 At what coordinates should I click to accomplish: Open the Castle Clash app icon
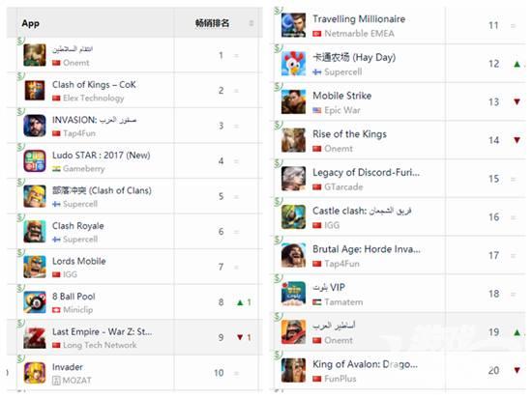[x=293, y=217]
